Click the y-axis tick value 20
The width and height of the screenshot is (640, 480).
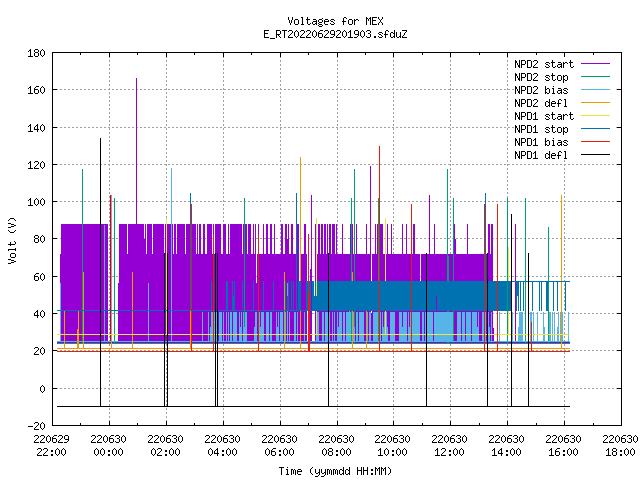39,351
